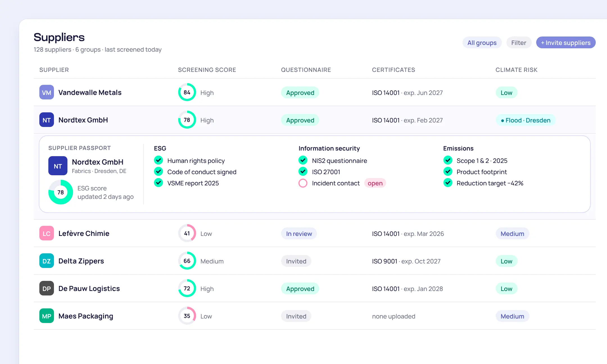The height and width of the screenshot is (364, 607).
Task: Click the In review questionnaire badge
Action: 299,234
